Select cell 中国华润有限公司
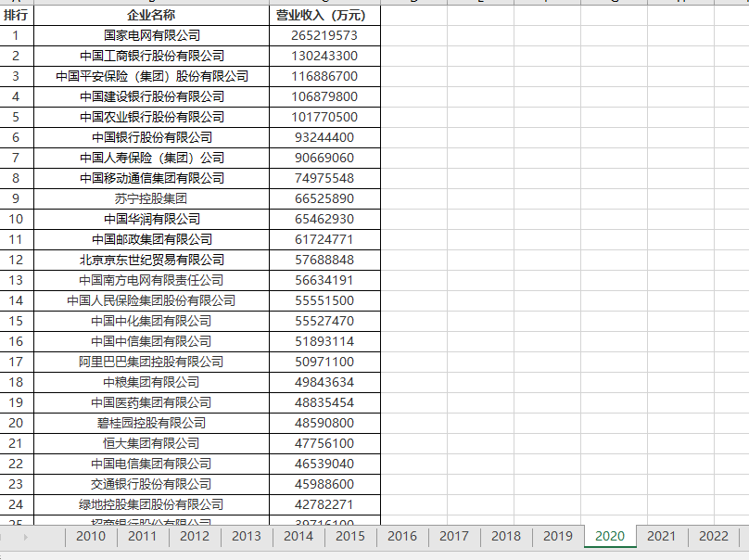The image size is (749, 560). [x=151, y=220]
